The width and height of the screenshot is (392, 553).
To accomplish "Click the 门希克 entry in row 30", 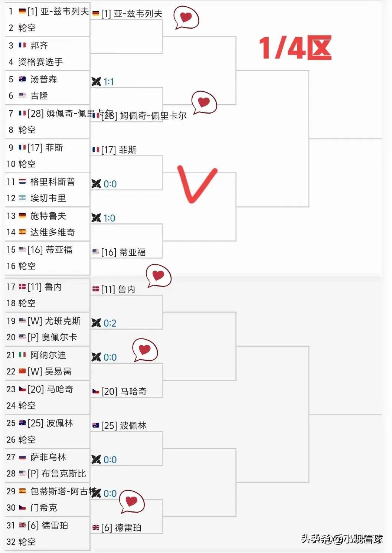I will (43, 507).
